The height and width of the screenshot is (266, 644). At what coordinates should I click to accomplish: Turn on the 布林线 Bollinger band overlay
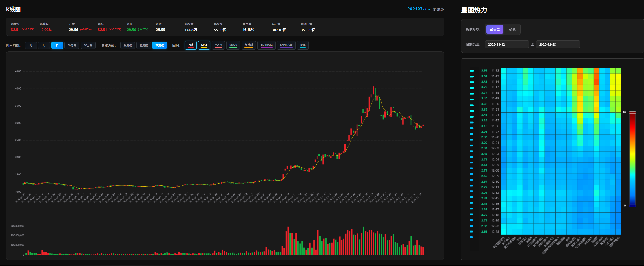pos(249,45)
